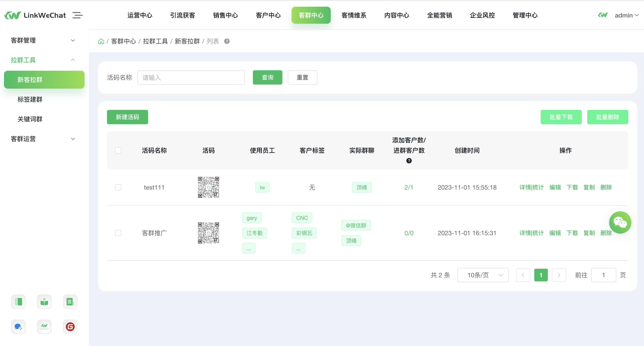
Task: Click the green document icon in sidebar footer
Action: [70, 302]
